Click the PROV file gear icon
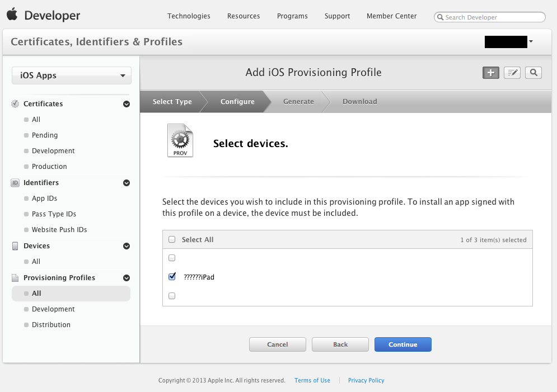Image resolution: width=557 pixels, height=392 pixels. pos(180,140)
